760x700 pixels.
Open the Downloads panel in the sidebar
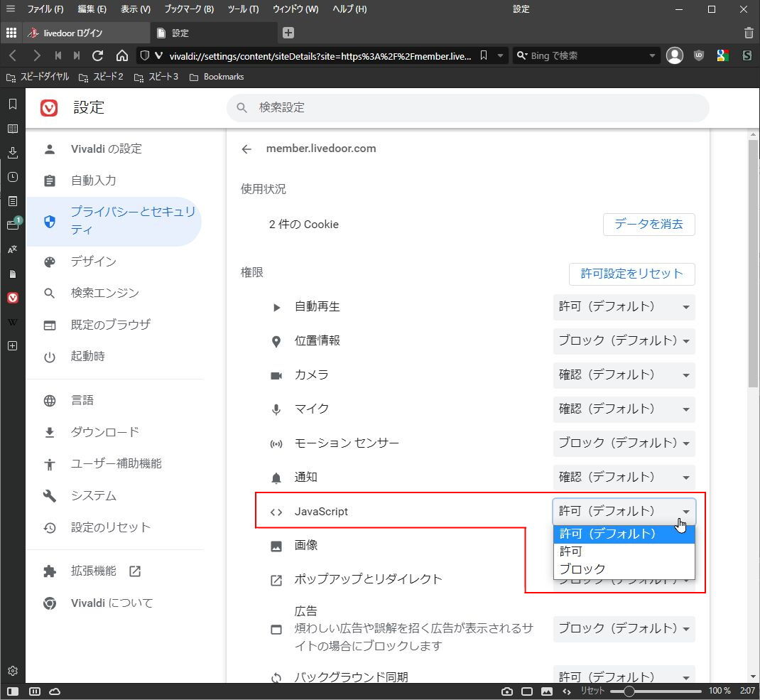point(12,153)
